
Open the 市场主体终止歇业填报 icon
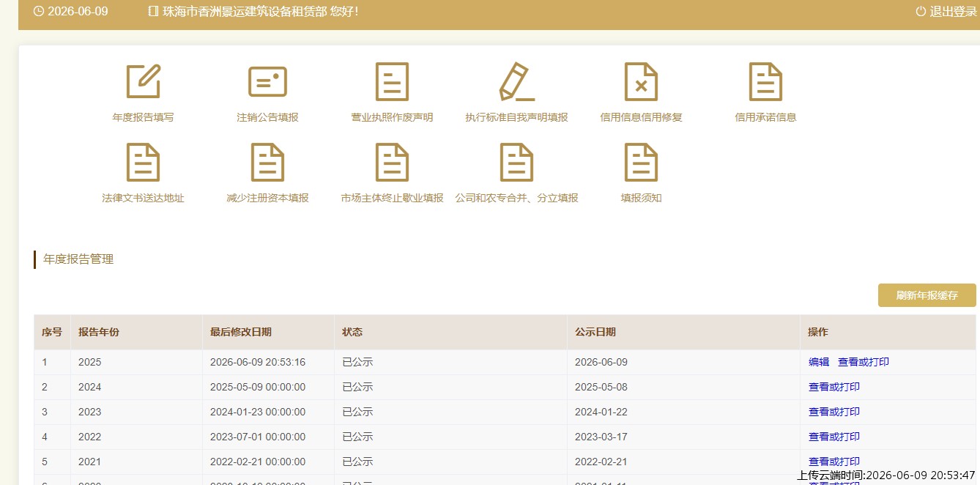click(392, 162)
